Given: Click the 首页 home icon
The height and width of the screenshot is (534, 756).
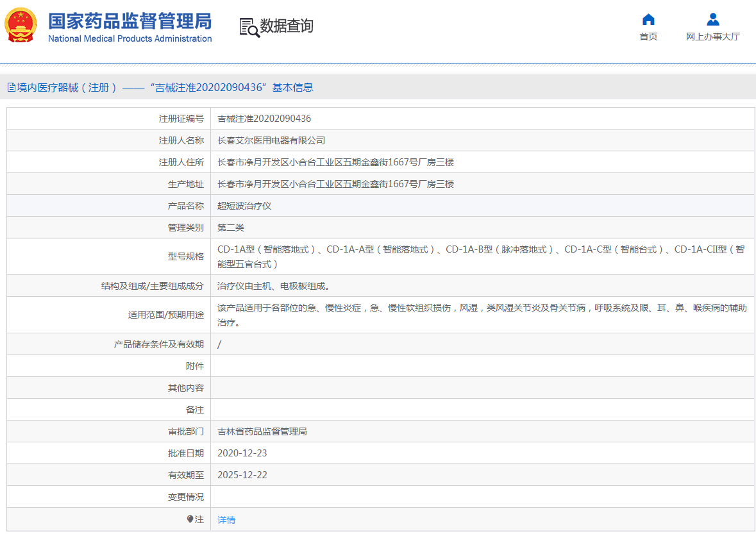Looking at the screenshot, I should (648, 20).
